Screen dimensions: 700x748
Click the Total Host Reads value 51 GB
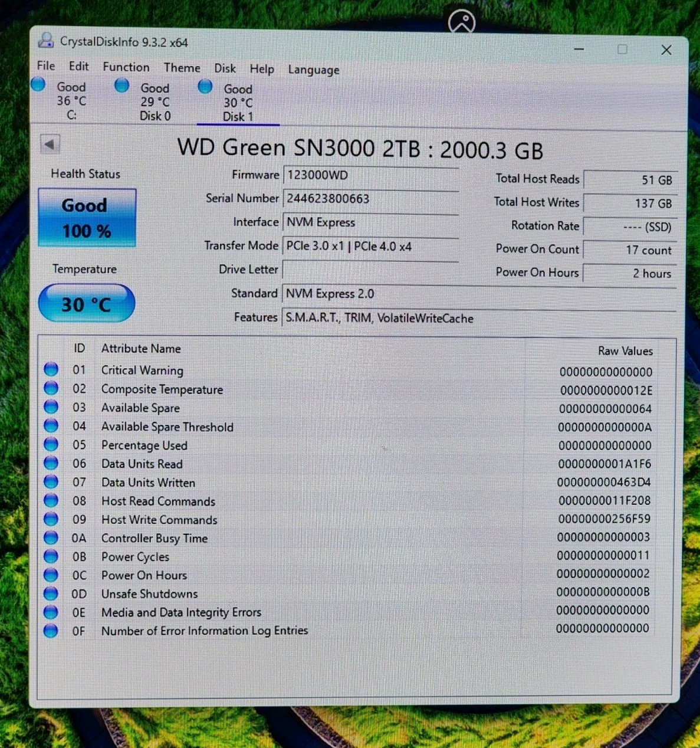(x=630, y=180)
